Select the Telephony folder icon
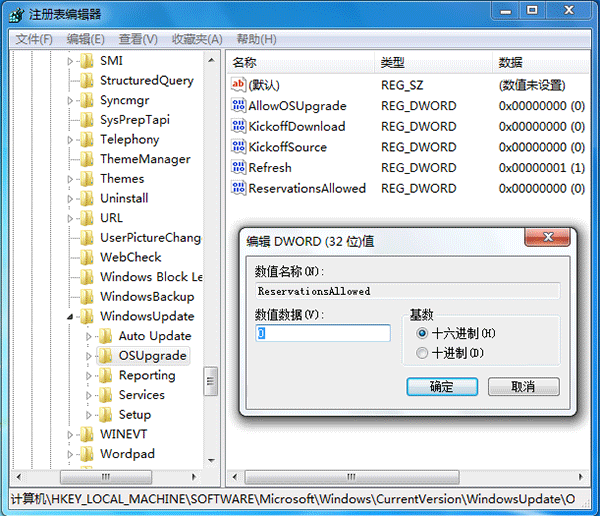Image resolution: width=600 pixels, height=516 pixels. coord(87,139)
